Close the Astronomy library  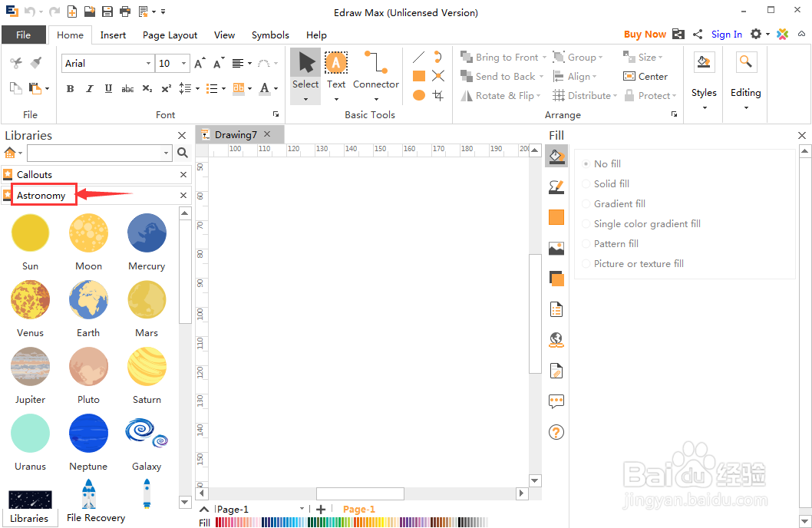pyautogui.click(x=183, y=195)
